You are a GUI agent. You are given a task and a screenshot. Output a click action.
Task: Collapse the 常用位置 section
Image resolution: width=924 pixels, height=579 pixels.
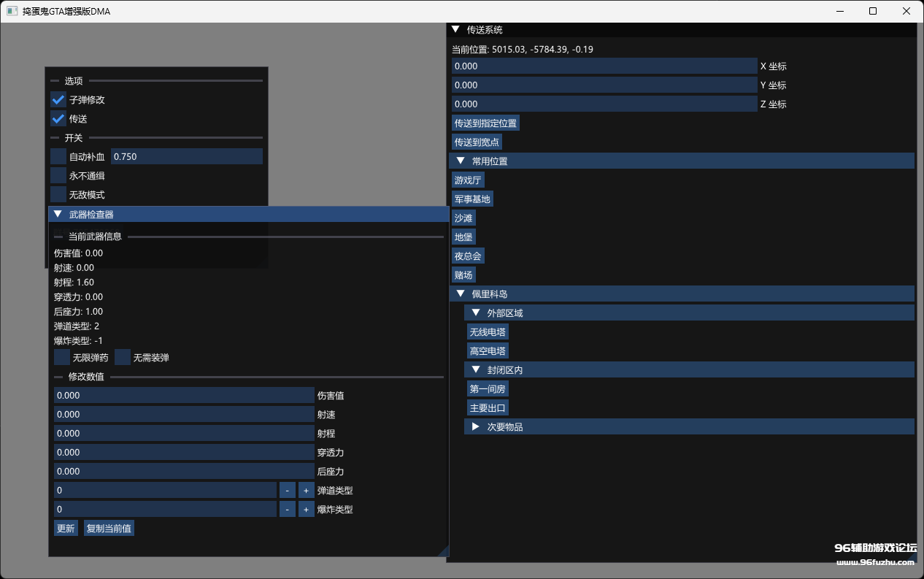click(460, 161)
